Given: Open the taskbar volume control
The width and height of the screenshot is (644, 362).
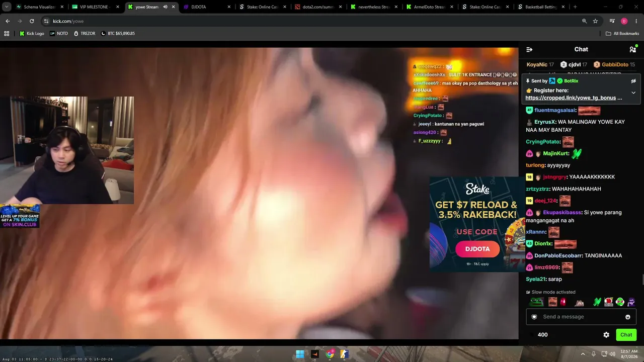Looking at the screenshot, I should click(612, 354).
